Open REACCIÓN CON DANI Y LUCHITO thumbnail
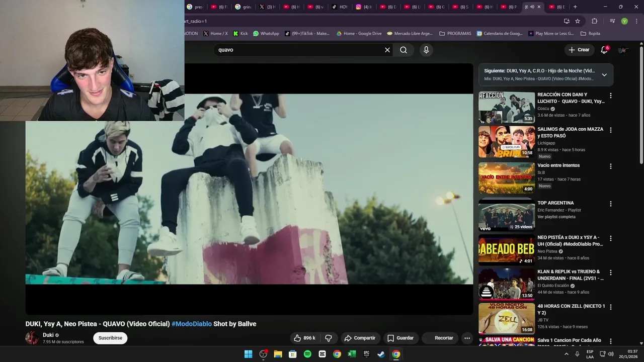 [x=507, y=108]
